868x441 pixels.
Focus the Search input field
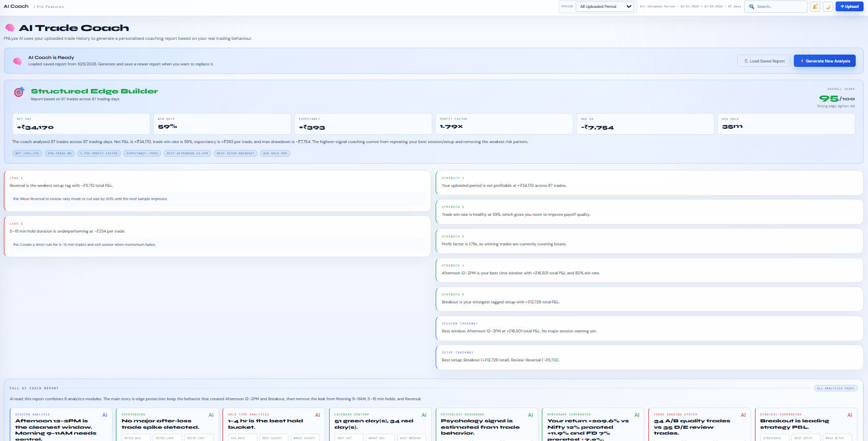pyautogui.click(x=776, y=6)
